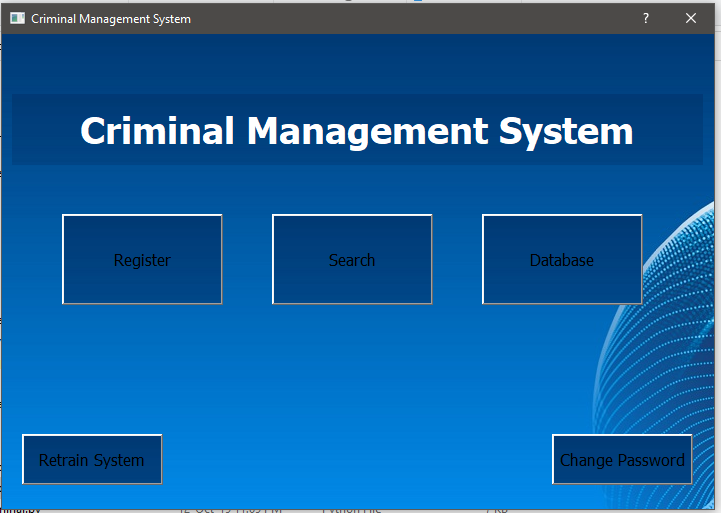The image size is (721, 513).
Task: Close the Criminal Management System window
Action: [x=691, y=18]
